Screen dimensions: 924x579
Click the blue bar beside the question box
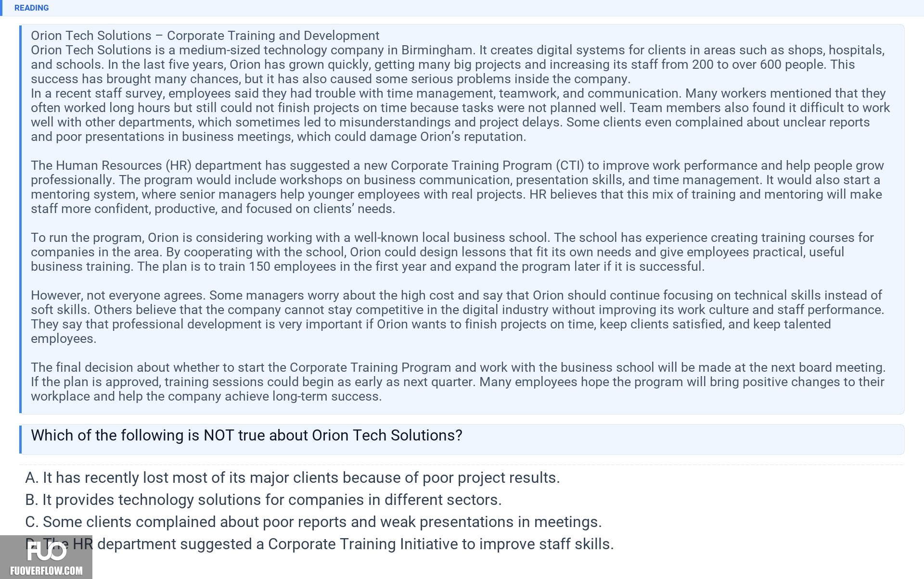tap(21, 440)
